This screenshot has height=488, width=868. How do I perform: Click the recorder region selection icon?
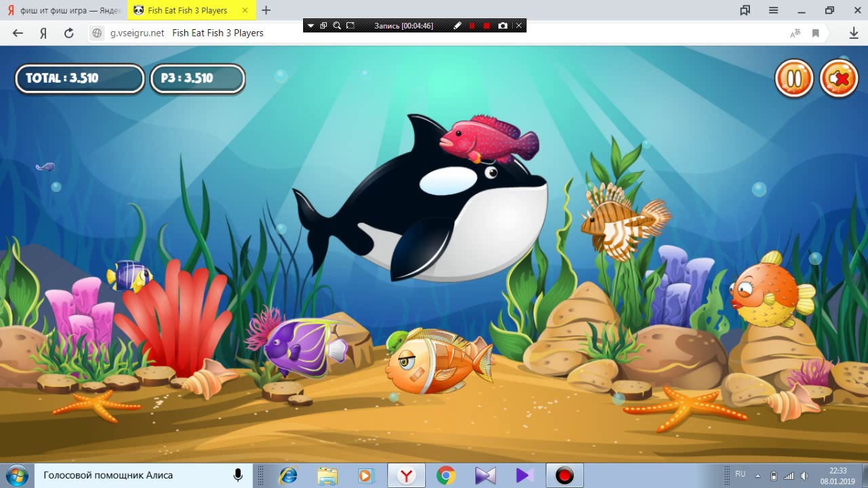point(350,26)
